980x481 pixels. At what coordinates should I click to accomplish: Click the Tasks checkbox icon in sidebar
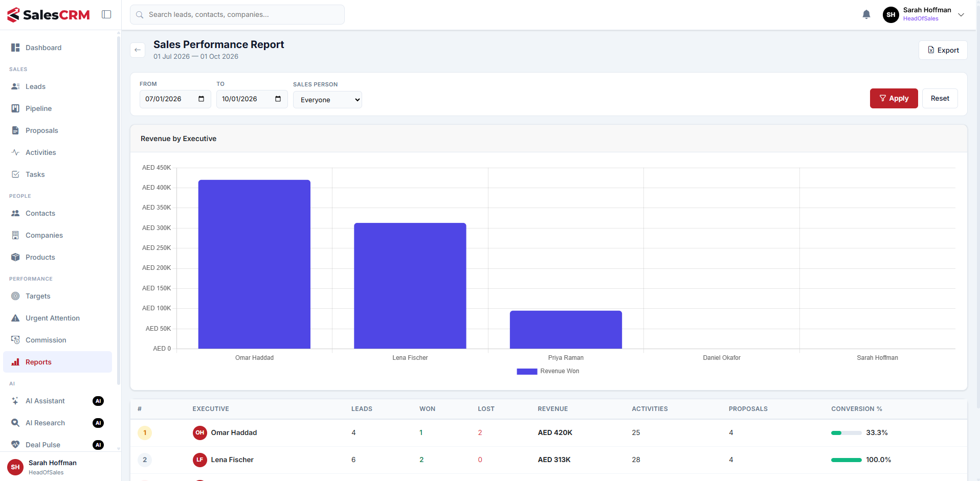pos(15,174)
